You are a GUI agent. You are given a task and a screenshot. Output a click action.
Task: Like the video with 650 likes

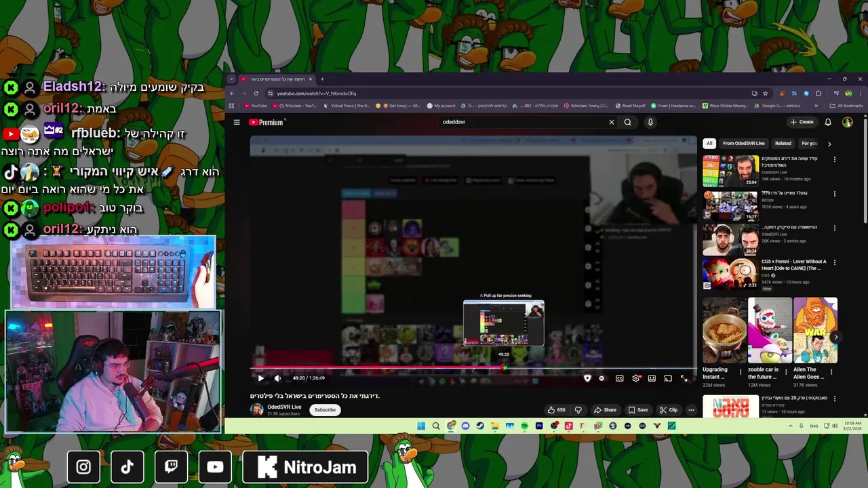click(x=557, y=410)
